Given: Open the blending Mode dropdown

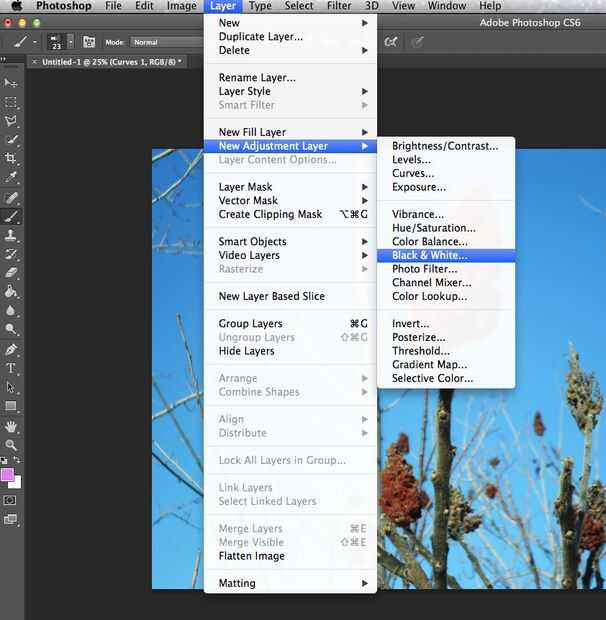Looking at the screenshot, I should tap(167, 42).
